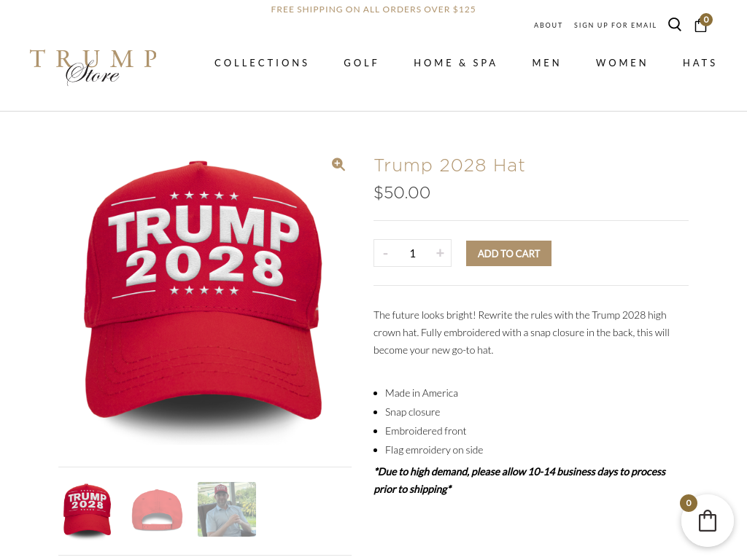The width and height of the screenshot is (747, 560).
Task: Open the Golf menu
Action: click(360, 63)
